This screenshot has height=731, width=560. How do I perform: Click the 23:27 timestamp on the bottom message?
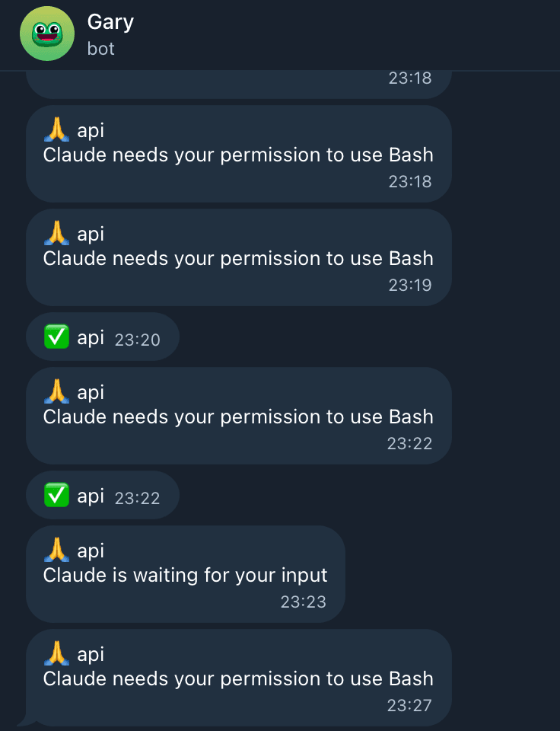click(x=411, y=706)
